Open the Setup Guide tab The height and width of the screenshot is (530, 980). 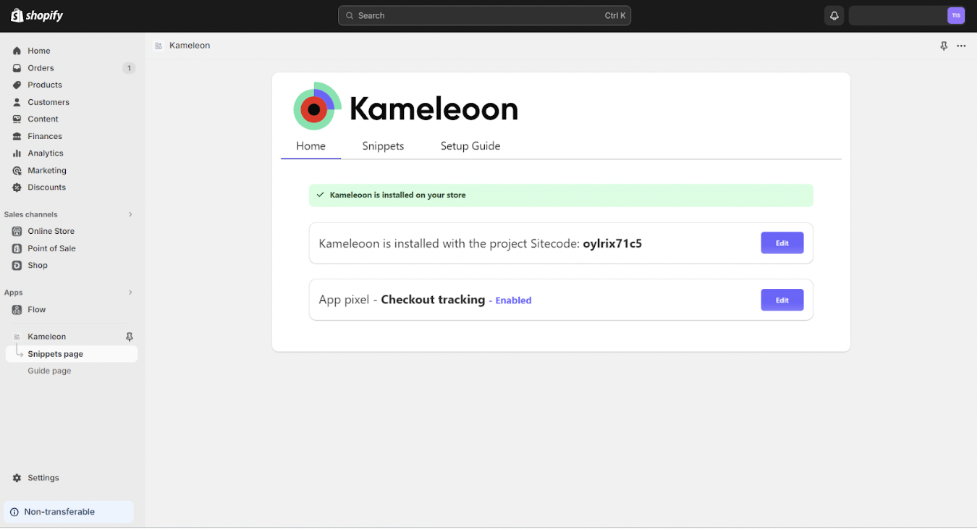[470, 146]
